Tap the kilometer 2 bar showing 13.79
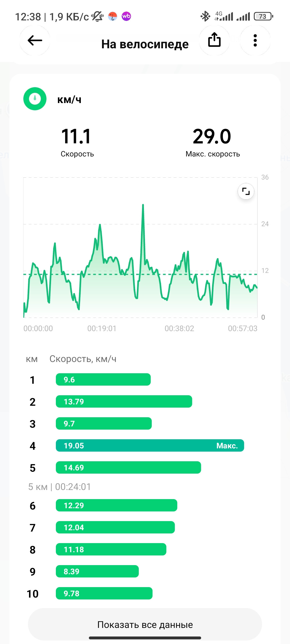The image size is (290, 644). [124, 401]
